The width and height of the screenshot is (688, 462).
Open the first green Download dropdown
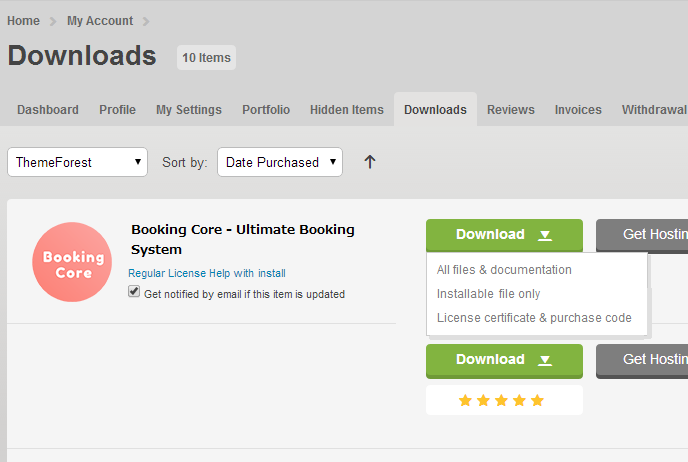click(504, 235)
